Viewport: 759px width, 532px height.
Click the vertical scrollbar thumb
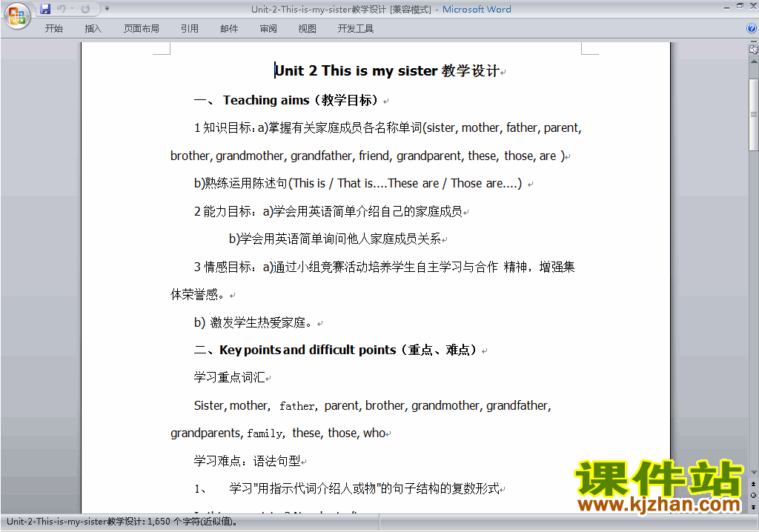coord(754,114)
